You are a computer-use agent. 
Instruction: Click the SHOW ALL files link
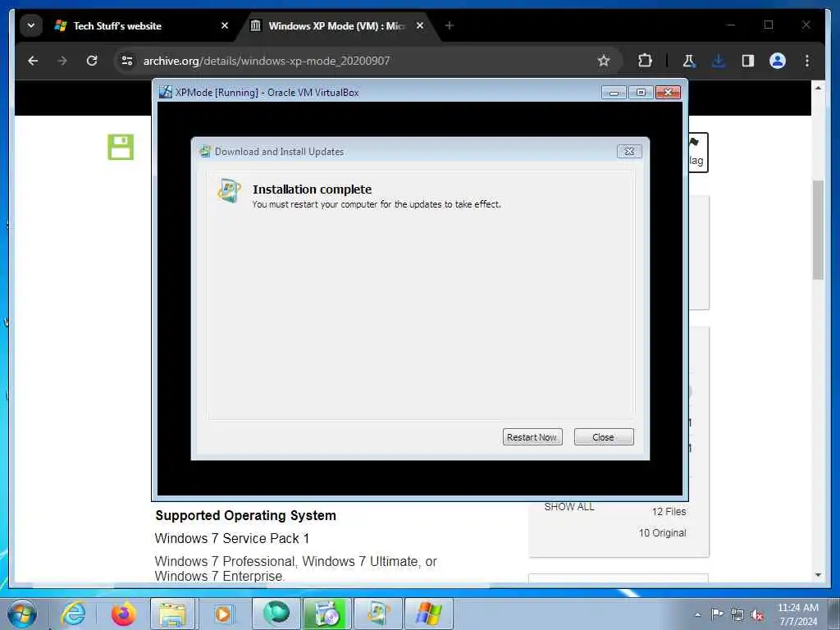point(569,507)
